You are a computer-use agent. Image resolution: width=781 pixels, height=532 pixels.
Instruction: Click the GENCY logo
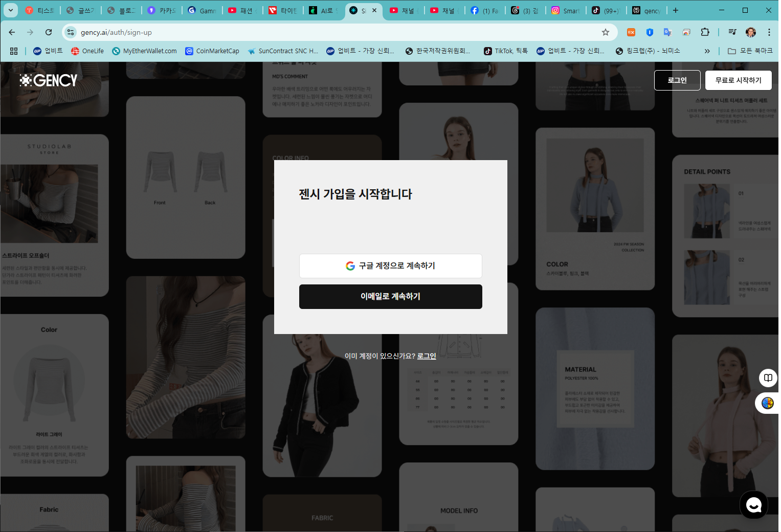point(49,80)
